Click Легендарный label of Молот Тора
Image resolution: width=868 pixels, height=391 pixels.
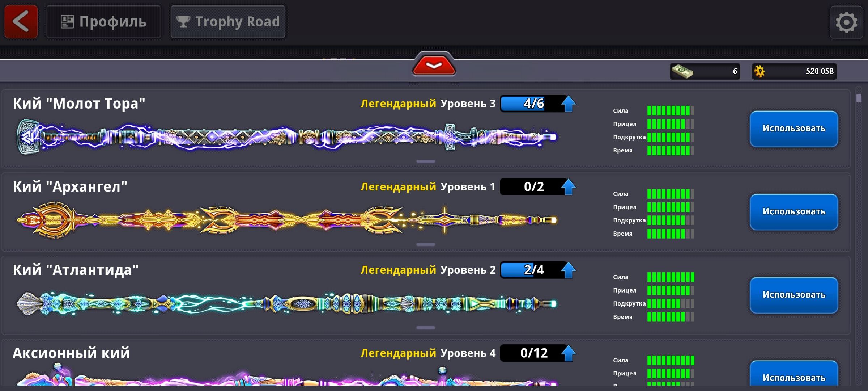coord(398,104)
